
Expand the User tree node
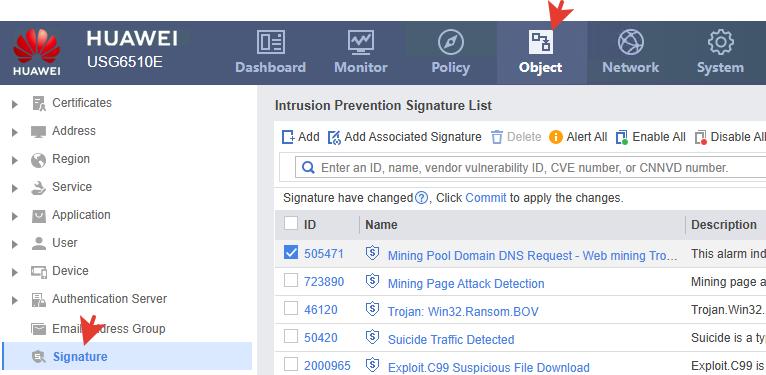pyautogui.click(x=15, y=244)
